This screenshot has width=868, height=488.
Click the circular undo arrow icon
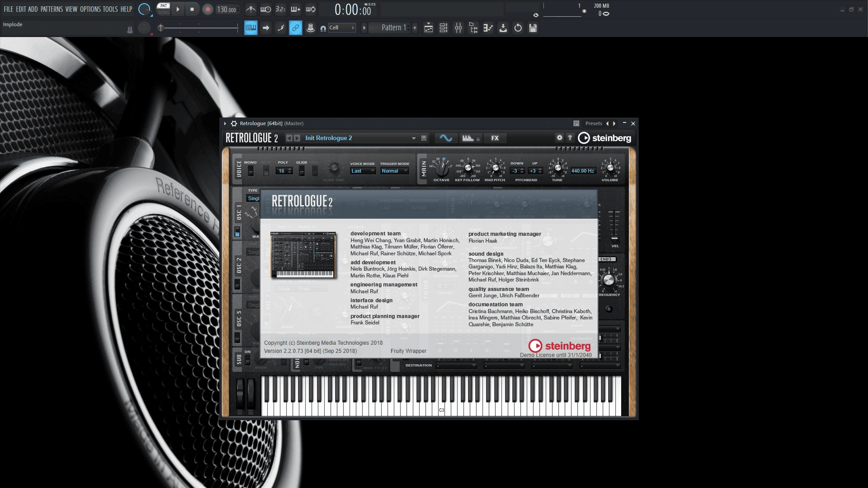[x=518, y=28]
